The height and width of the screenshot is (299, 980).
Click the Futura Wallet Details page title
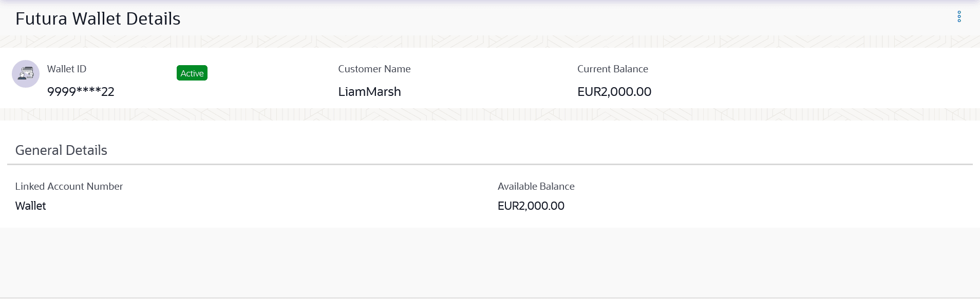98,19
